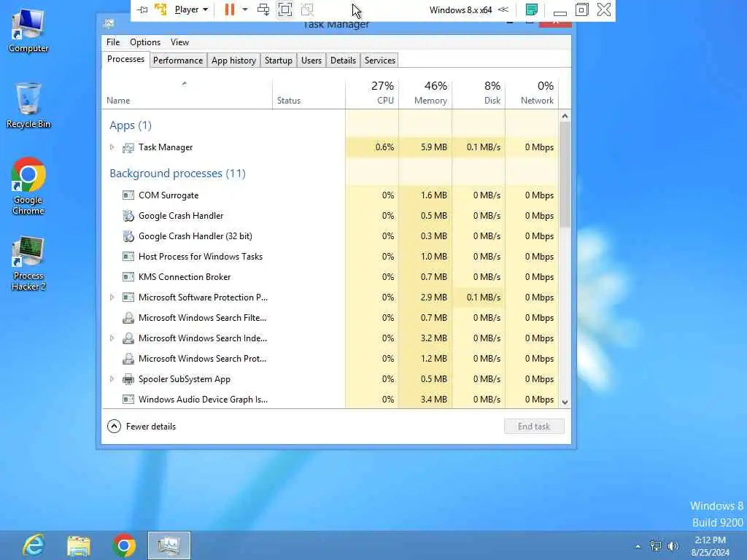Switch to the App history tab
This screenshot has height=560, width=747.
pyautogui.click(x=233, y=61)
